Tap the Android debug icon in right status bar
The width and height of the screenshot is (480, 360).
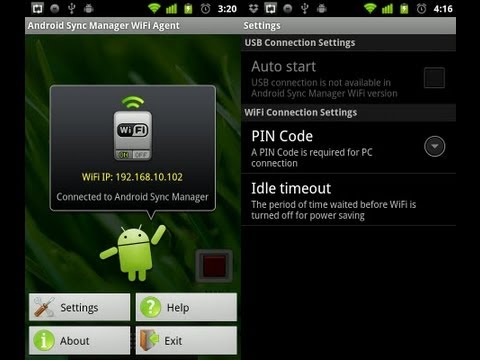(x=322, y=8)
